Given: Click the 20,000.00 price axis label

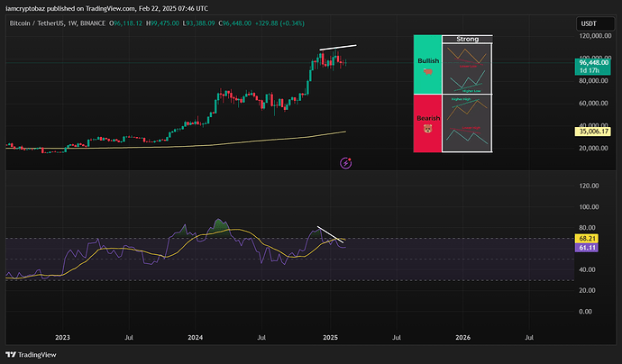Looking at the screenshot, I should 593,148.
